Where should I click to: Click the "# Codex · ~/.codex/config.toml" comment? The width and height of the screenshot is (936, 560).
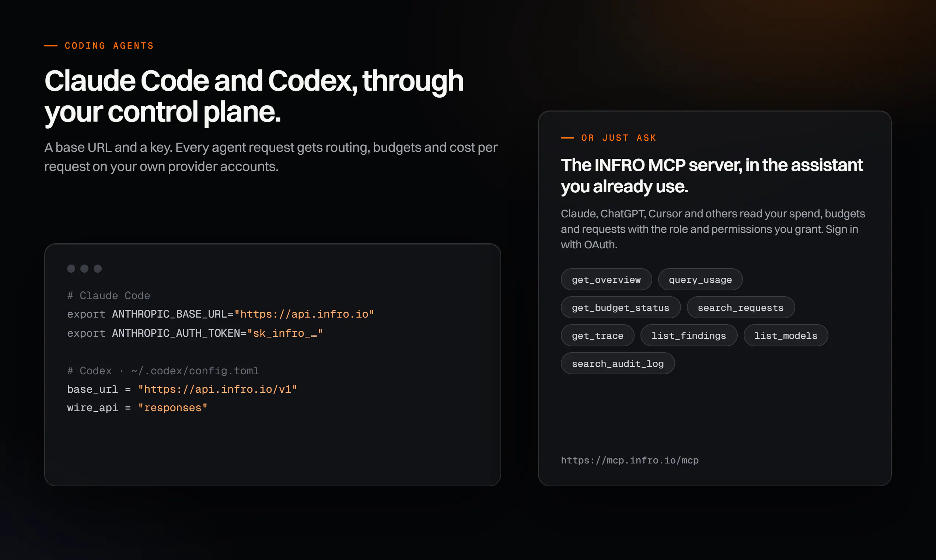(163, 371)
